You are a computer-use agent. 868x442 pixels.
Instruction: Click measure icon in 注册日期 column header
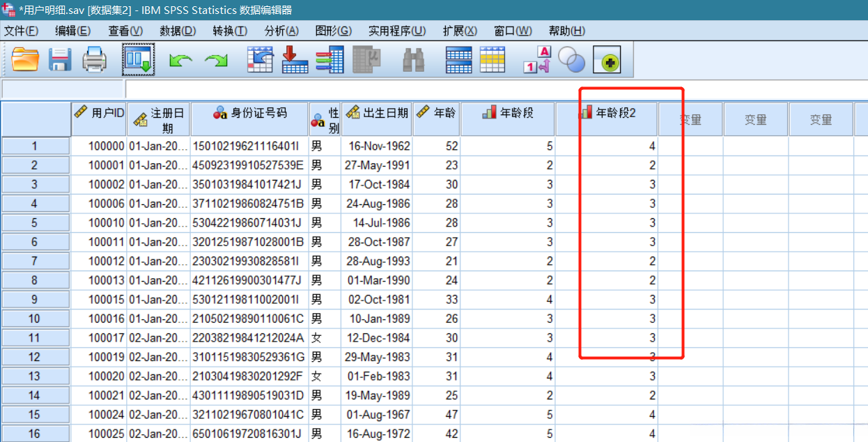click(x=140, y=119)
